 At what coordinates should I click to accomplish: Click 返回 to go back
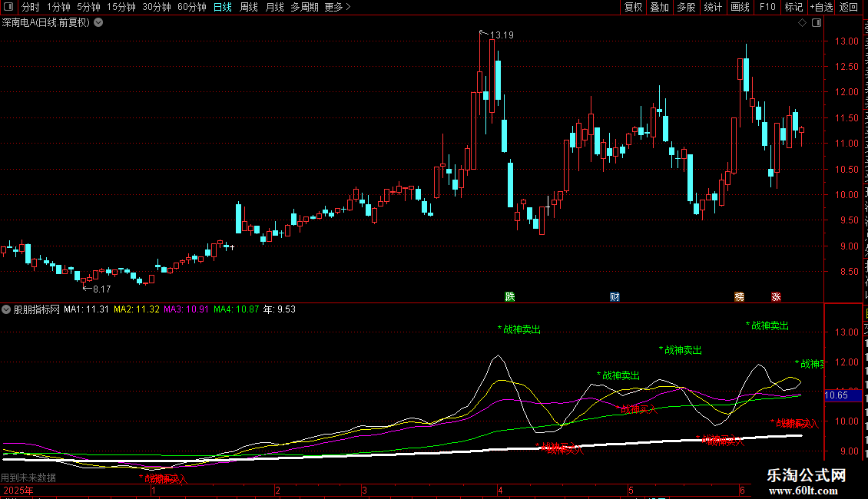coord(849,7)
